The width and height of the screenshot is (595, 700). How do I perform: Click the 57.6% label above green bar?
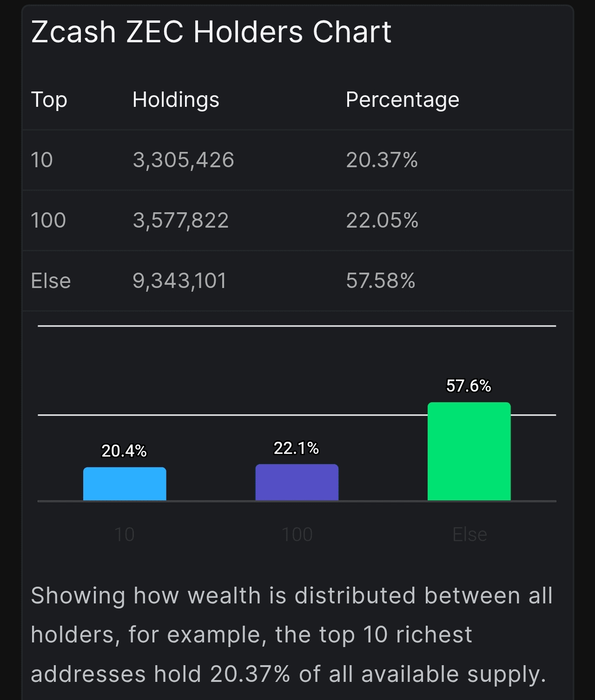click(469, 386)
